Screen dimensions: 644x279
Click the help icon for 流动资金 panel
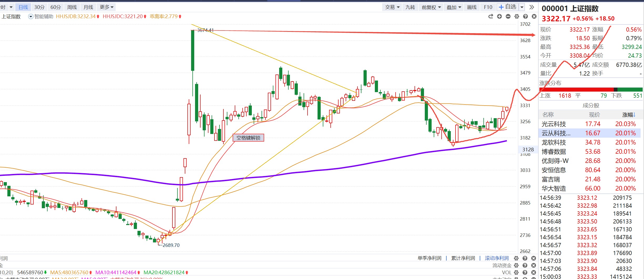pos(525,265)
